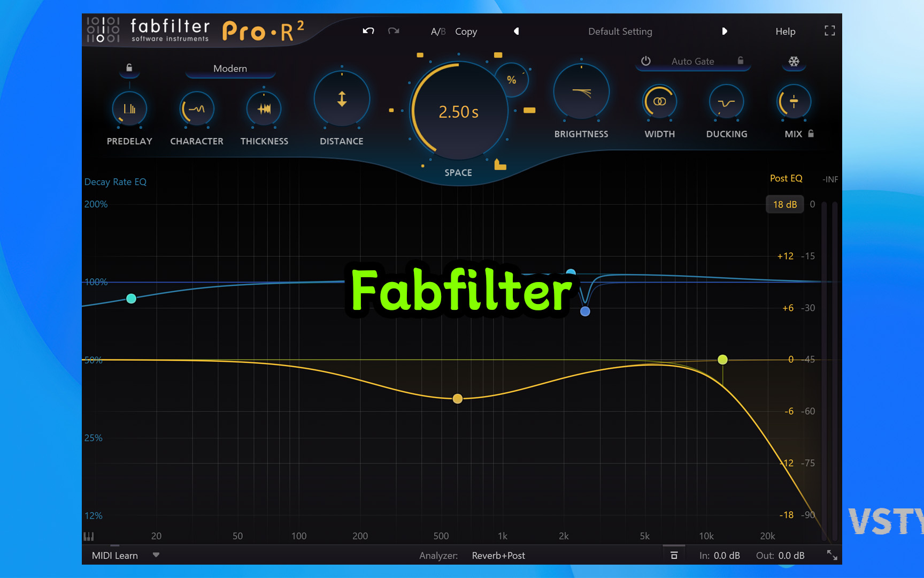Open the output options panel icon
The image size is (924, 578).
click(674, 556)
